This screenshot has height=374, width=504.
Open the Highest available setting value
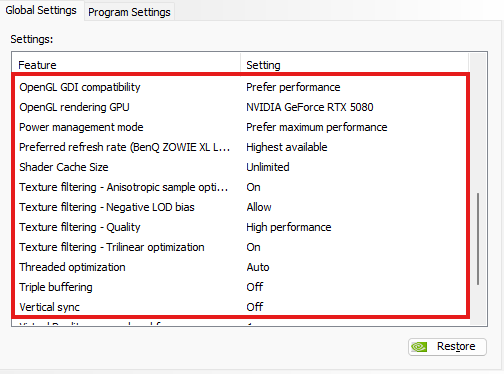[x=287, y=147]
